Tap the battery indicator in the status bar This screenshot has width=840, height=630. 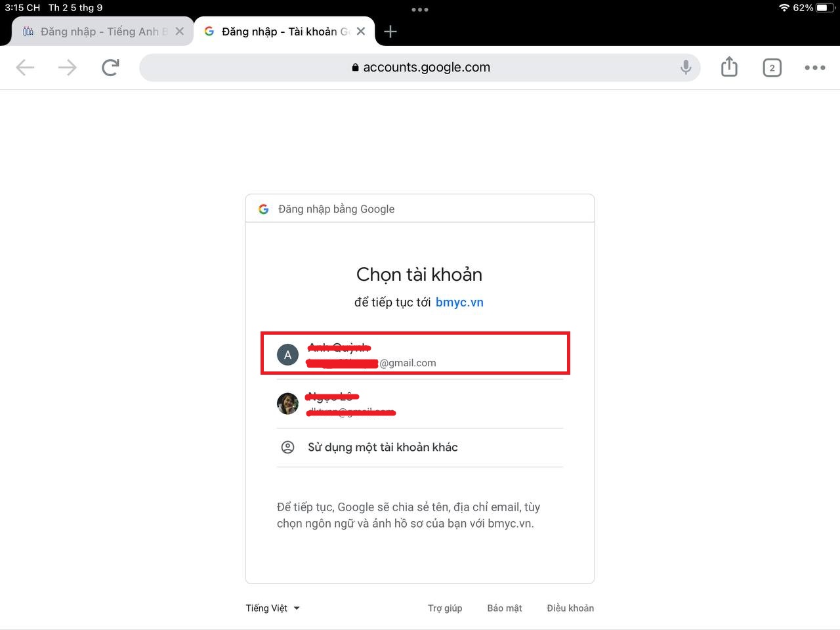click(826, 8)
